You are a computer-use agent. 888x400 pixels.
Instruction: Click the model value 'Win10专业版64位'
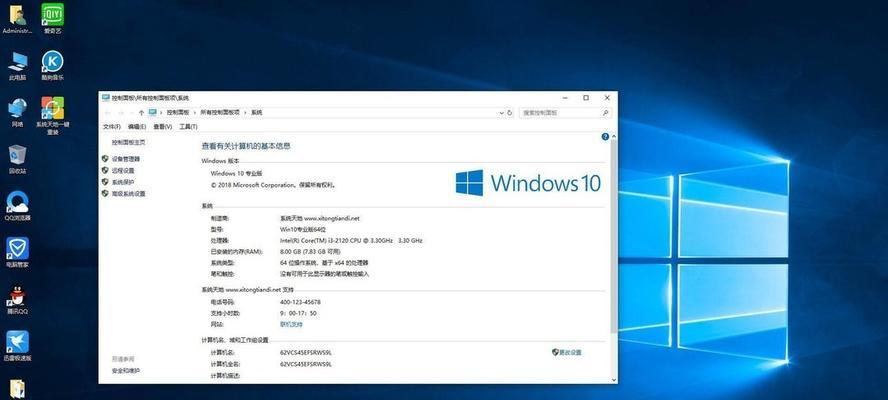pyautogui.click(x=303, y=229)
